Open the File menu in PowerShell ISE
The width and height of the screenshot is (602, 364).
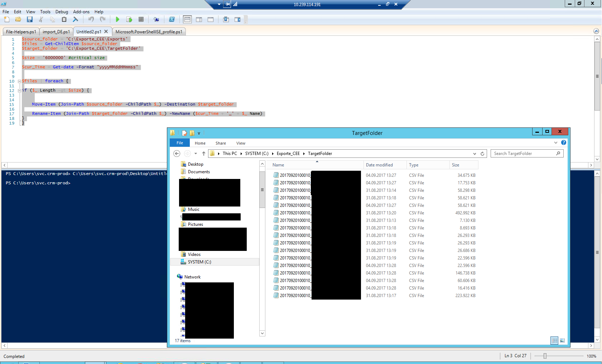[x=6, y=11]
